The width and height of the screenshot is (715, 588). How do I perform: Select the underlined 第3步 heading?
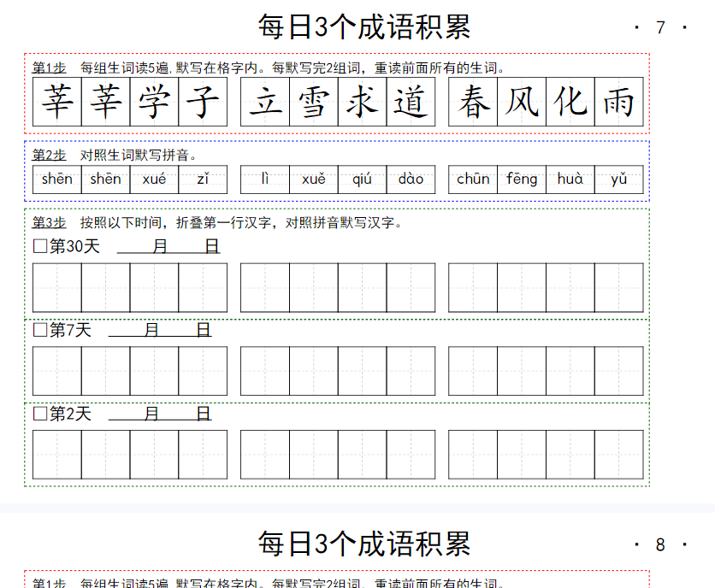[x=49, y=222]
